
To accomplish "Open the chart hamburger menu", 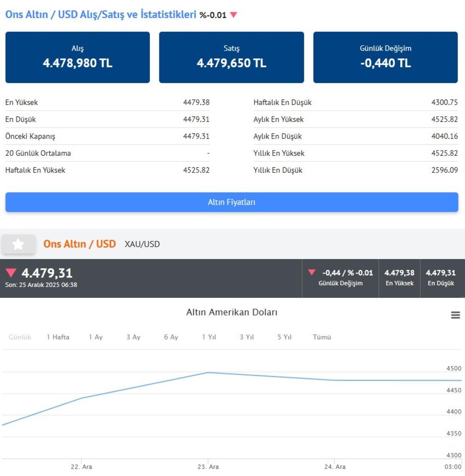I will point(455,315).
